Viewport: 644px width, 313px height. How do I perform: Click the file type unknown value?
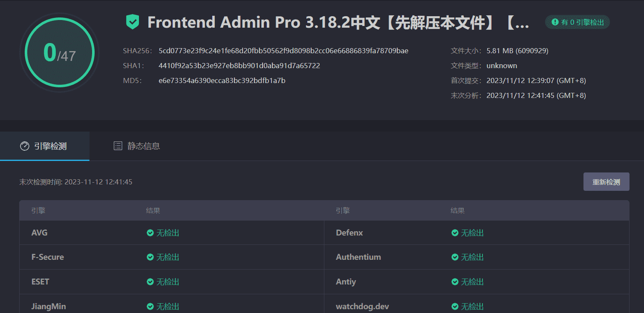pos(502,66)
